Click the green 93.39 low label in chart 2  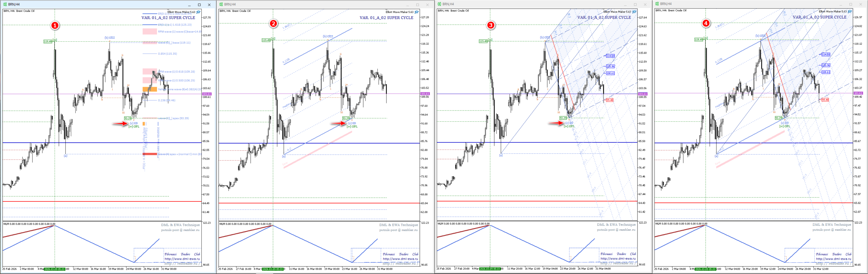346,118
